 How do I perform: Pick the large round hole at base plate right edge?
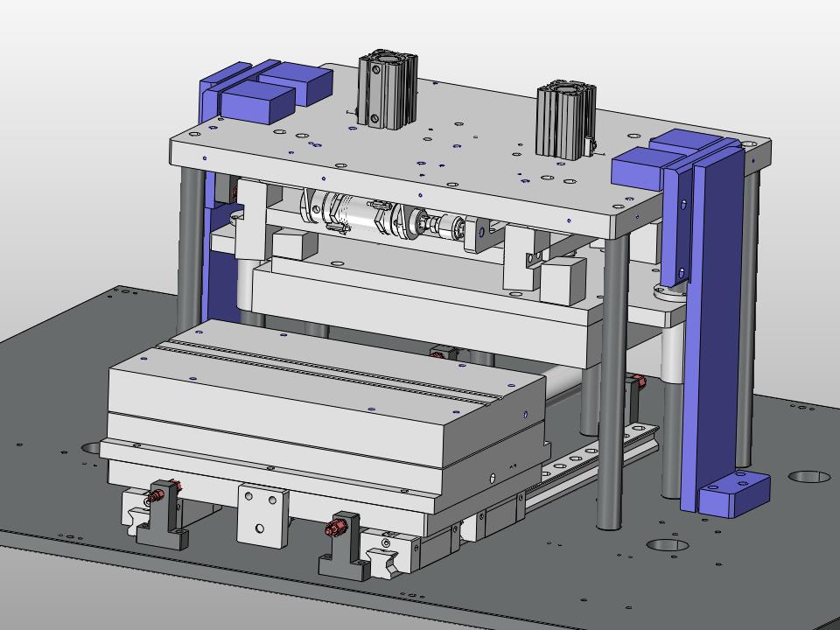coord(810,476)
